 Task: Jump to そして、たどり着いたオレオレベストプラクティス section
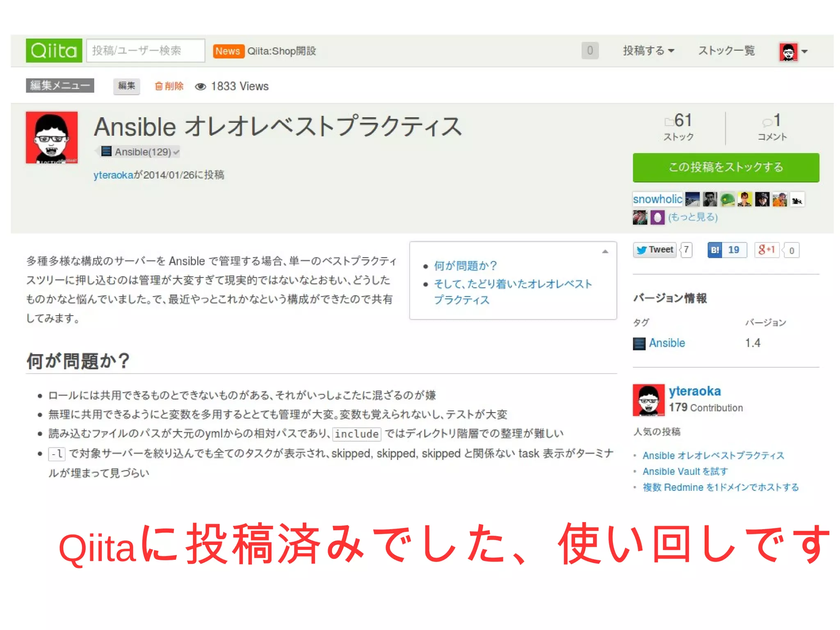pos(513,291)
